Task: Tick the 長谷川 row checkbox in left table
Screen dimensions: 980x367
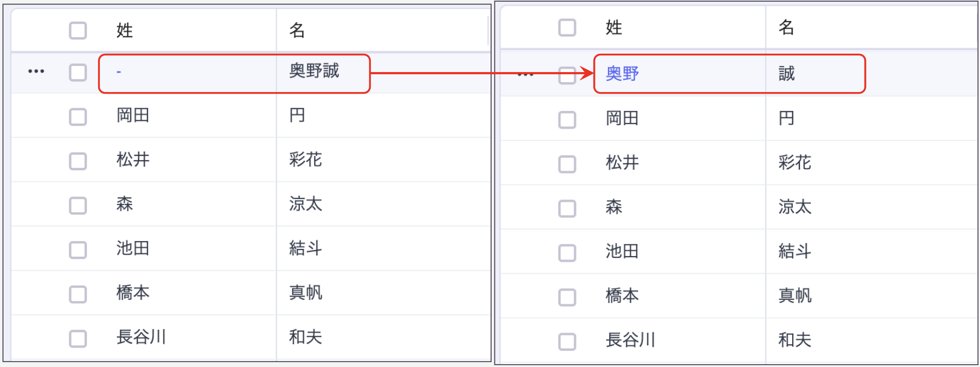Action: (x=78, y=338)
